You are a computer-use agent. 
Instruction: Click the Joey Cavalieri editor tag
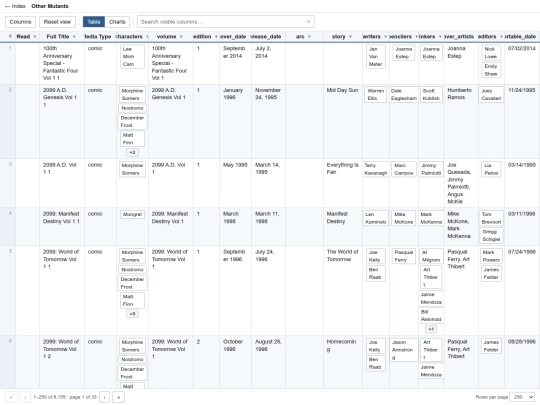(x=491, y=94)
